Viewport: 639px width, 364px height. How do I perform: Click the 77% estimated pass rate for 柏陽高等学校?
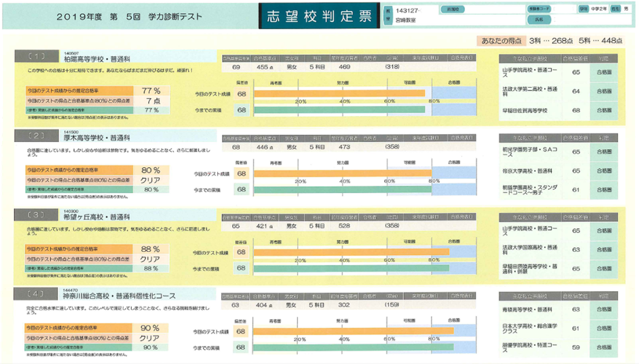150,90
